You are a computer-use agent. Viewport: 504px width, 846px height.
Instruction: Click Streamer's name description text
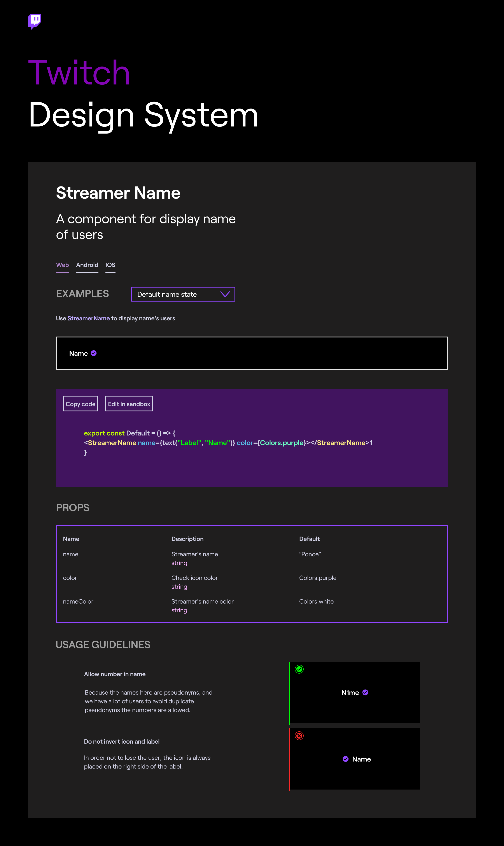195,554
